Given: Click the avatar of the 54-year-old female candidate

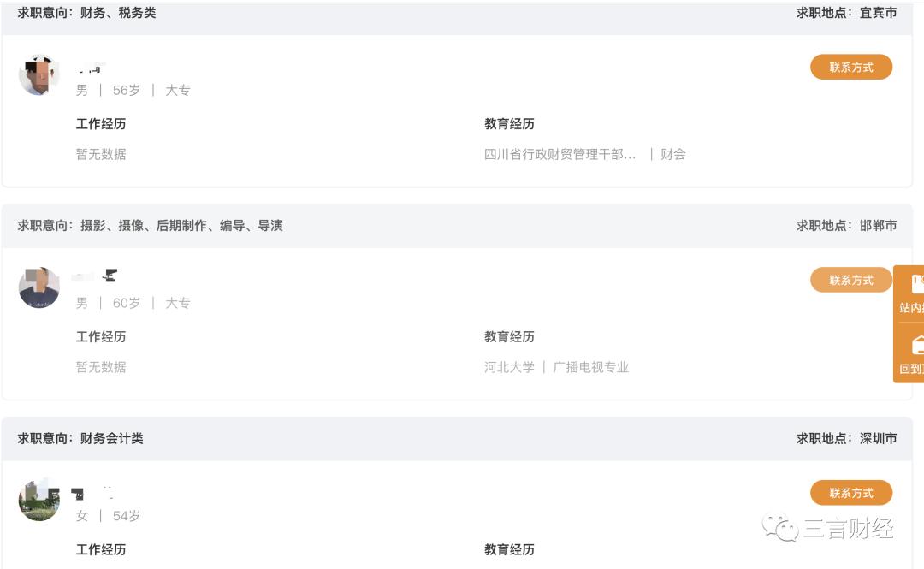Looking at the screenshot, I should (38, 501).
